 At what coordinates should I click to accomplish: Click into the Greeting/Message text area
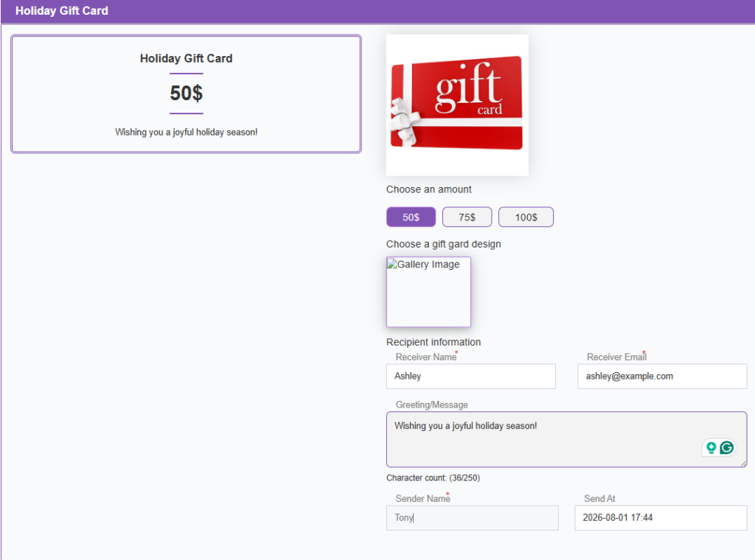point(567,439)
